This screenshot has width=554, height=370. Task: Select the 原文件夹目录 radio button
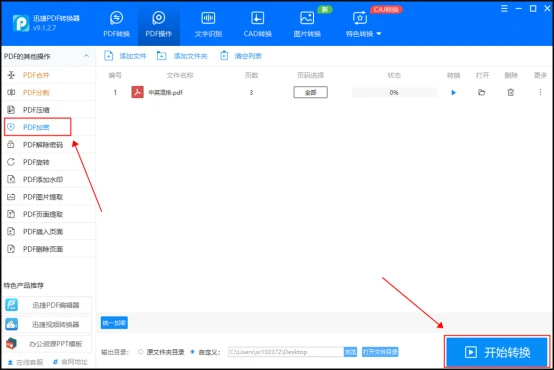click(141, 352)
